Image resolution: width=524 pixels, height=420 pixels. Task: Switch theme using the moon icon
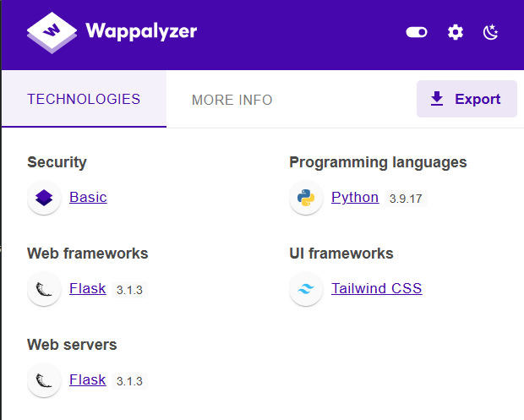point(491,32)
